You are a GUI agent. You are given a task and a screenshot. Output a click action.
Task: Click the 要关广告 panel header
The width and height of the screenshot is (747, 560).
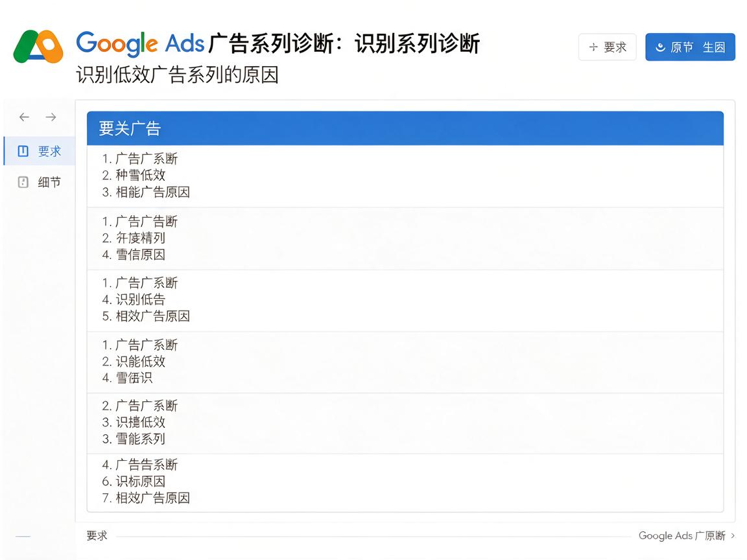405,128
